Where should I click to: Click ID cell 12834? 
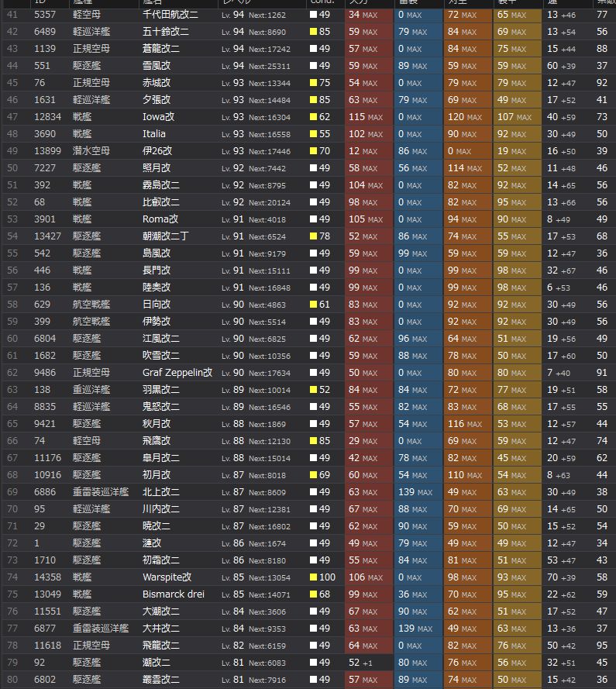click(47, 117)
